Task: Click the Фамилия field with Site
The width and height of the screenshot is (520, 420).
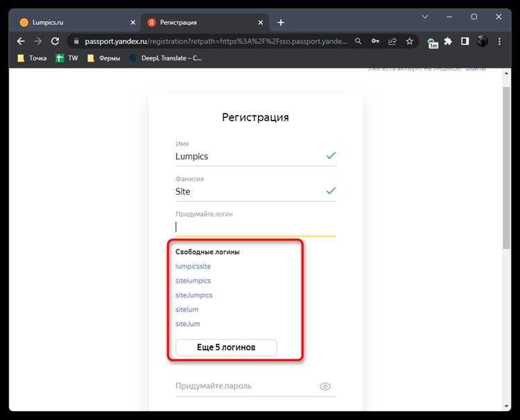Action: click(255, 191)
